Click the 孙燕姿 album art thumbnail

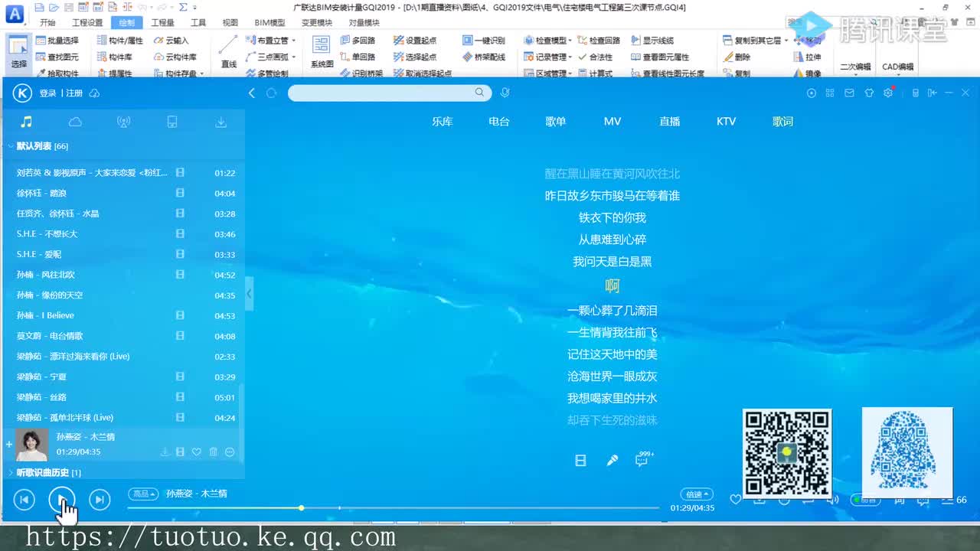click(31, 445)
